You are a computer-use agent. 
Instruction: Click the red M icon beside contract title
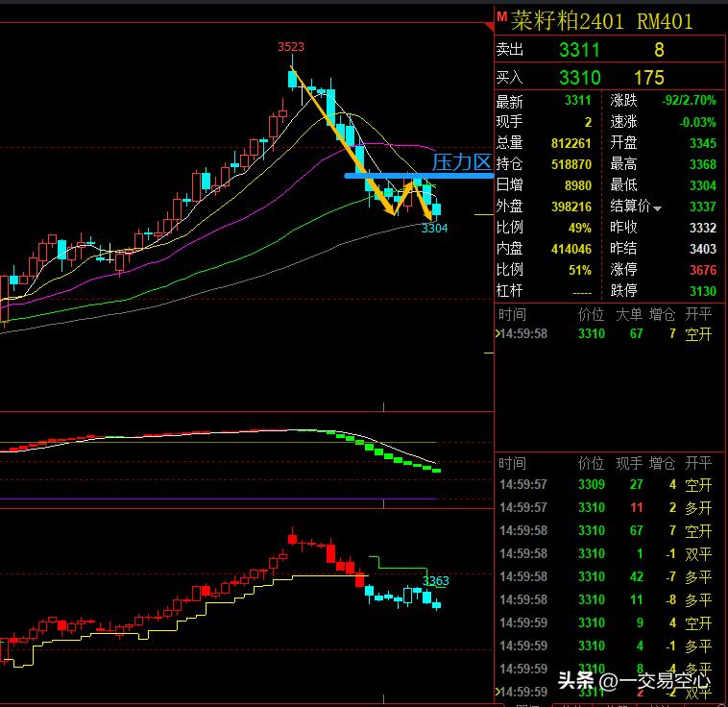tap(501, 16)
